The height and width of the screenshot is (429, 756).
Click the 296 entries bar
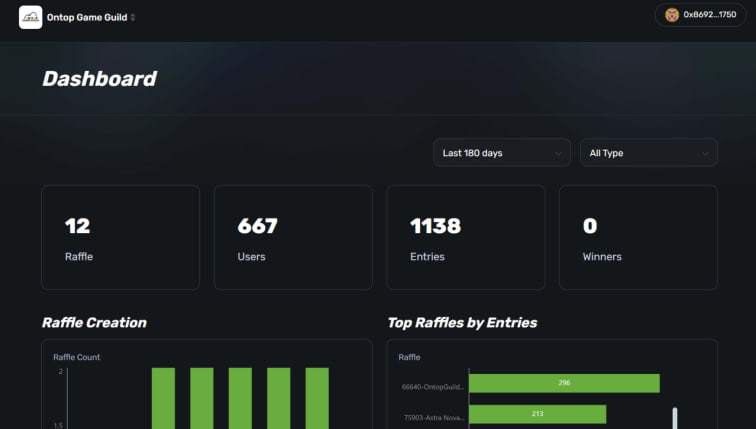pyautogui.click(x=564, y=383)
